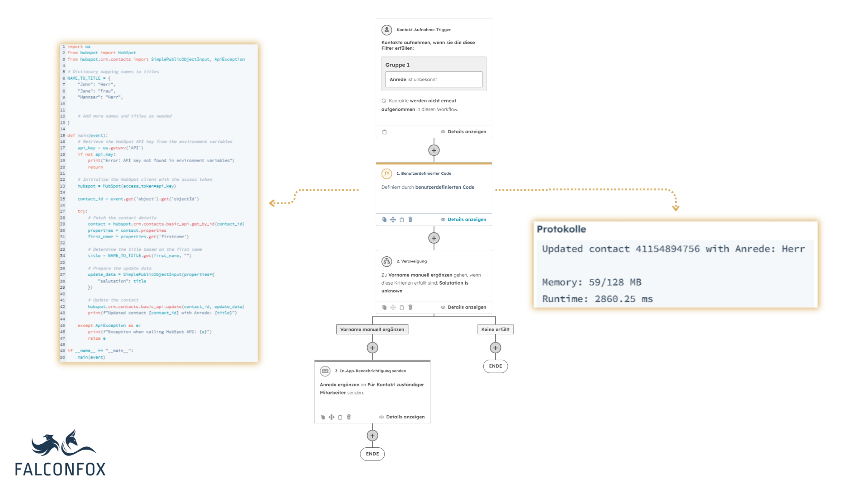Viewport: 868px width, 488px height.
Task: Open Details anzeigen for In-App-Benachrichtigung senden
Action: [x=402, y=417]
